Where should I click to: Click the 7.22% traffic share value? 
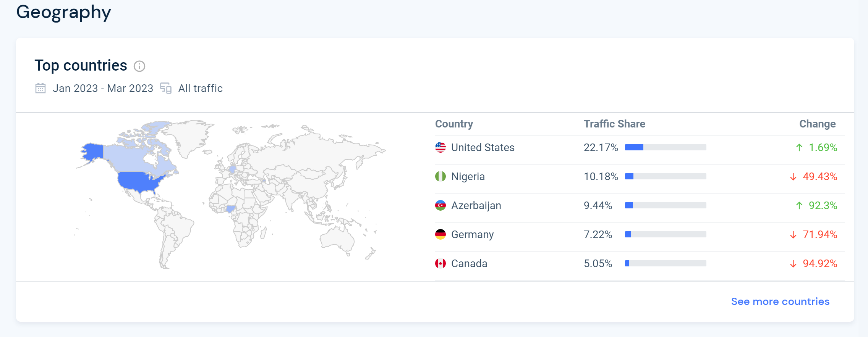tap(598, 234)
